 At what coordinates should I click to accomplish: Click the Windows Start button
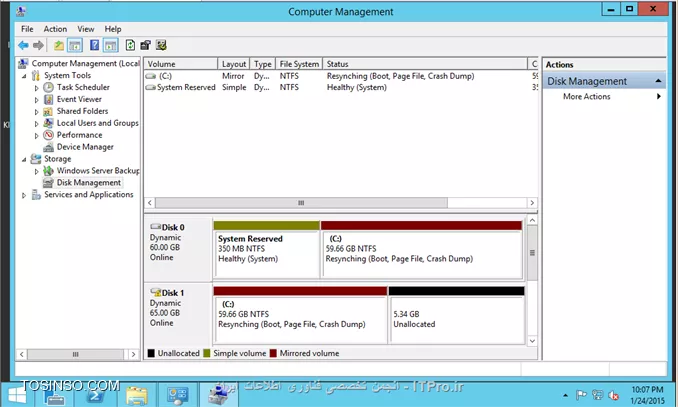pyautogui.click(x=17, y=394)
